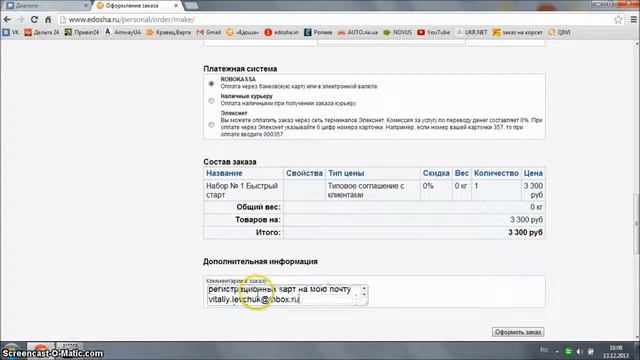Bookmark this page with the star icon
This screenshot has width=640, height=360.
[618, 19]
